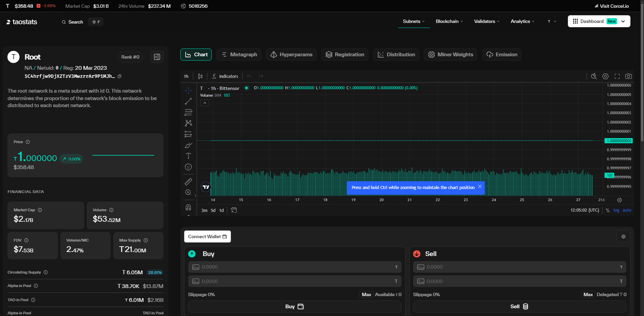Take a chart snapshot with camera icon
The height and width of the screenshot is (316, 644).
(x=628, y=76)
